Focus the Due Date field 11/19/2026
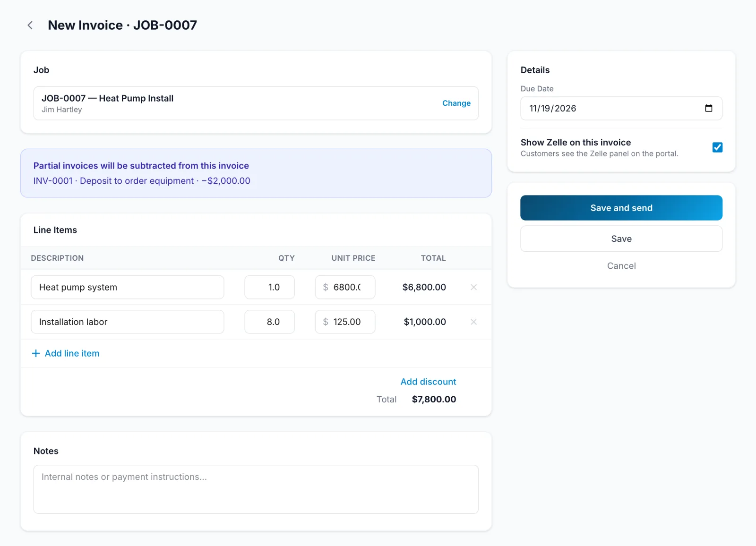The image size is (756, 546). (621, 108)
